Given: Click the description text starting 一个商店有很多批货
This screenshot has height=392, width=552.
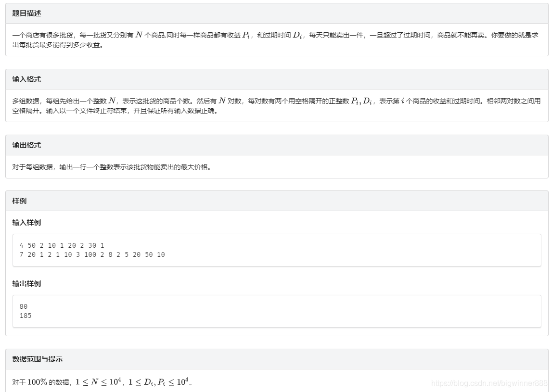Looking at the screenshot, I should point(275,40).
